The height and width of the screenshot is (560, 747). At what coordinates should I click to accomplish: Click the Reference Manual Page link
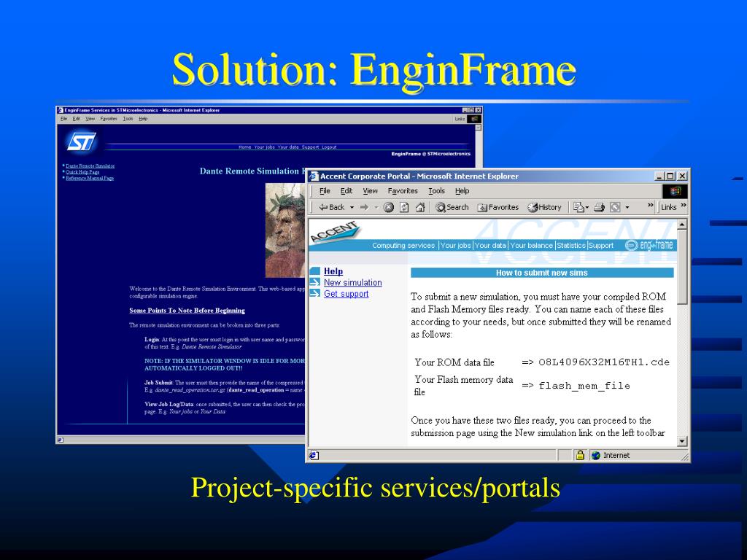tap(90, 178)
